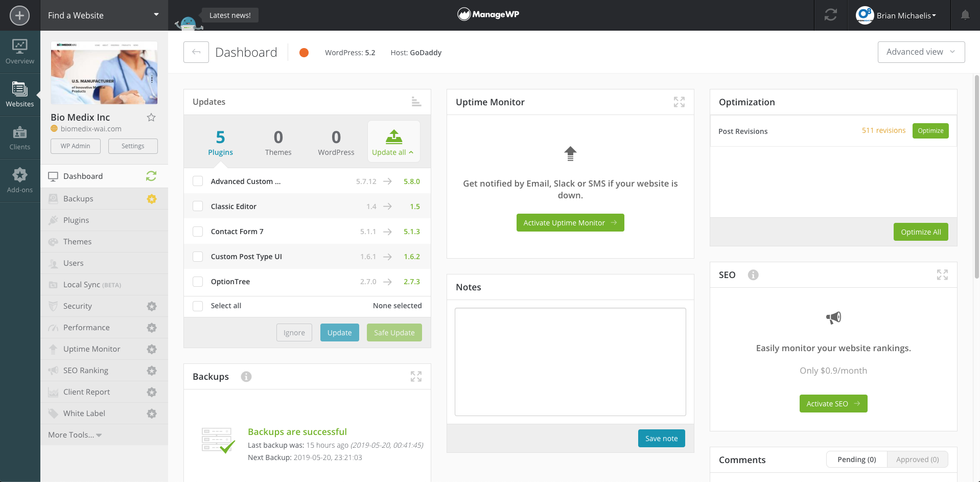
Task: Select the WordPress updates tab
Action: pos(336,142)
